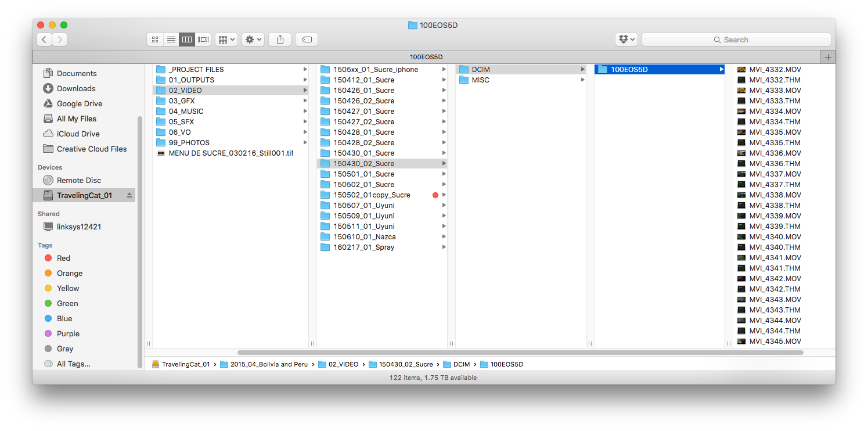Select linksys12421 under Shared

[79, 227]
